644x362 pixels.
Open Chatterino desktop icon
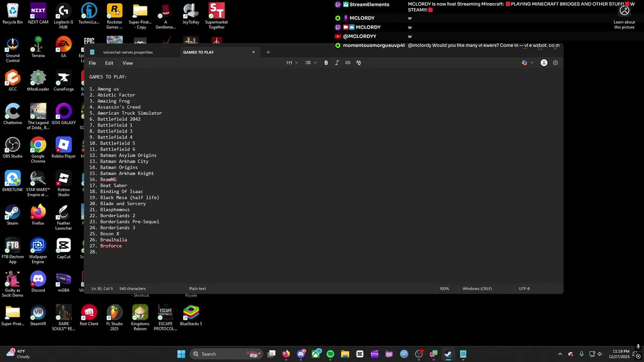coord(13,115)
